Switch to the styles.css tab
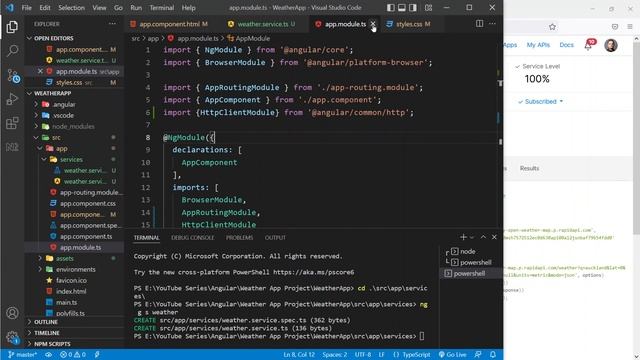The height and width of the screenshot is (360, 640). (x=409, y=24)
